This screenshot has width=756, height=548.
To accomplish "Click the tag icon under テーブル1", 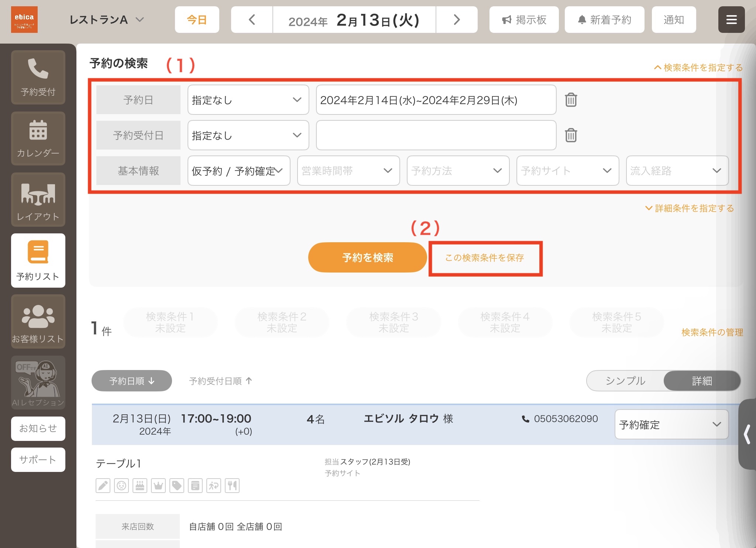I will 177,486.
